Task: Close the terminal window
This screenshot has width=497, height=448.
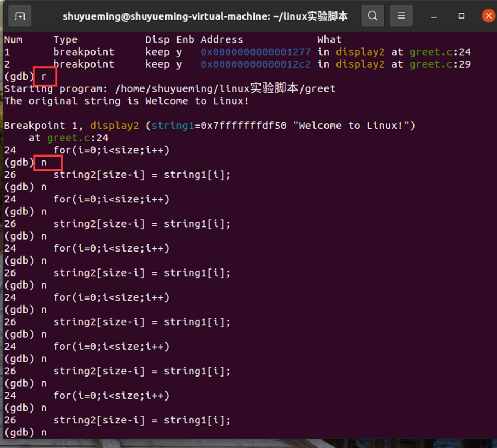Action: [488, 16]
